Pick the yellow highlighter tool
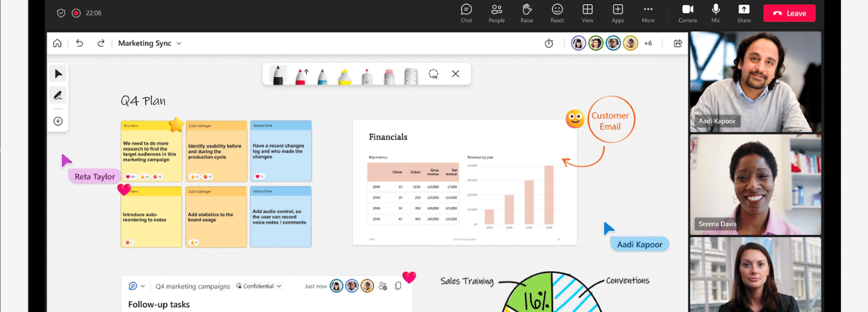This screenshot has width=868, height=312. coord(344,75)
